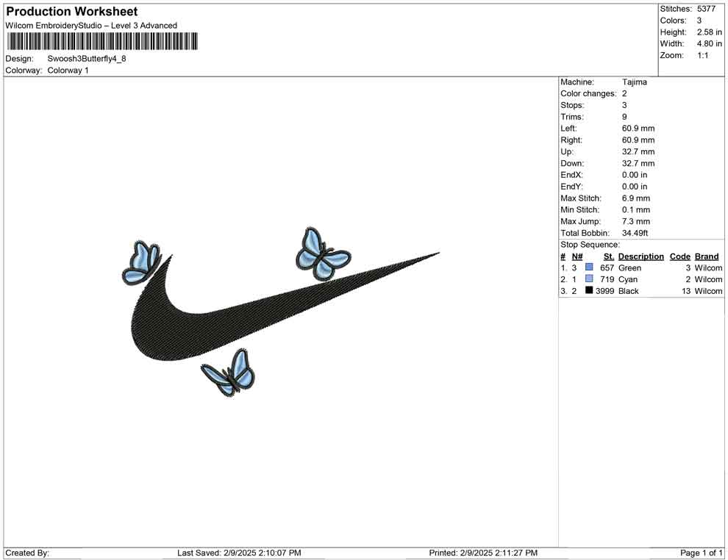Click the thread name Cyan
Screen dimensions: 728x560
[628, 280]
